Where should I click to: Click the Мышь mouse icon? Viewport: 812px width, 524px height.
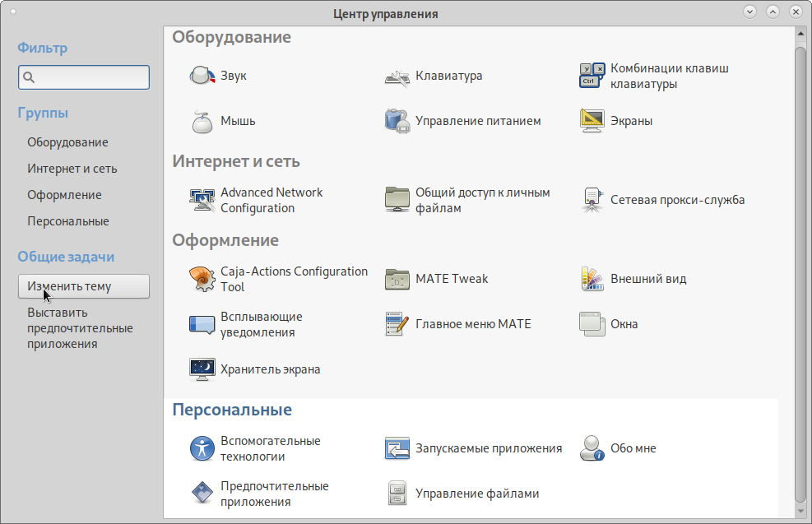(202, 121)
